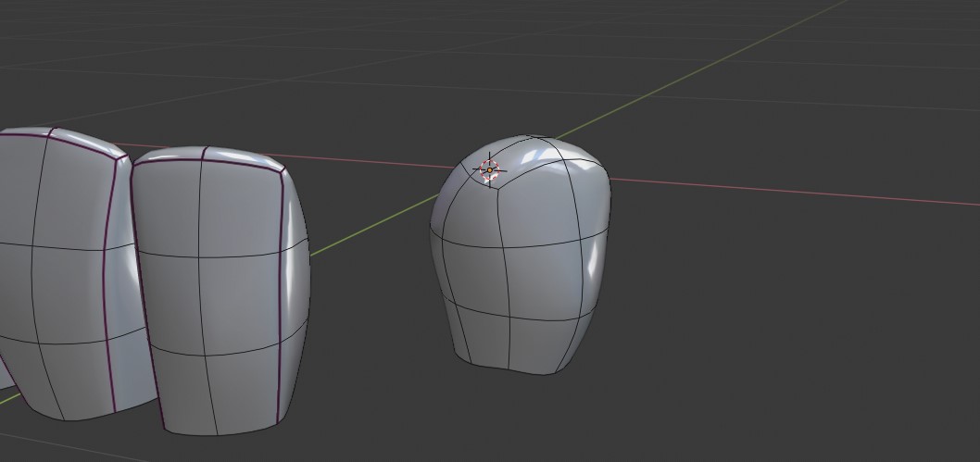Image resolution: width=980 pixels, height=462 pixels.
Task: Select the isolated rounded mesh object
Action: click(521, 255)
